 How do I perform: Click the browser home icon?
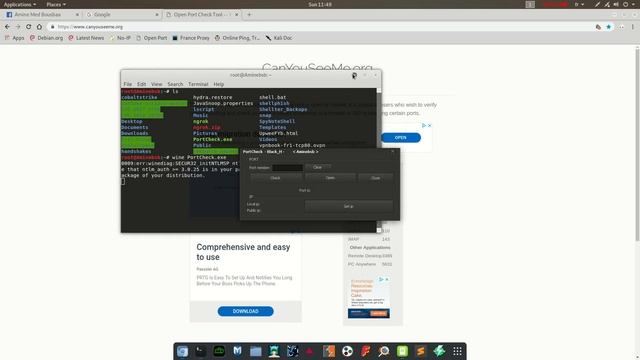tap(39, 27)
